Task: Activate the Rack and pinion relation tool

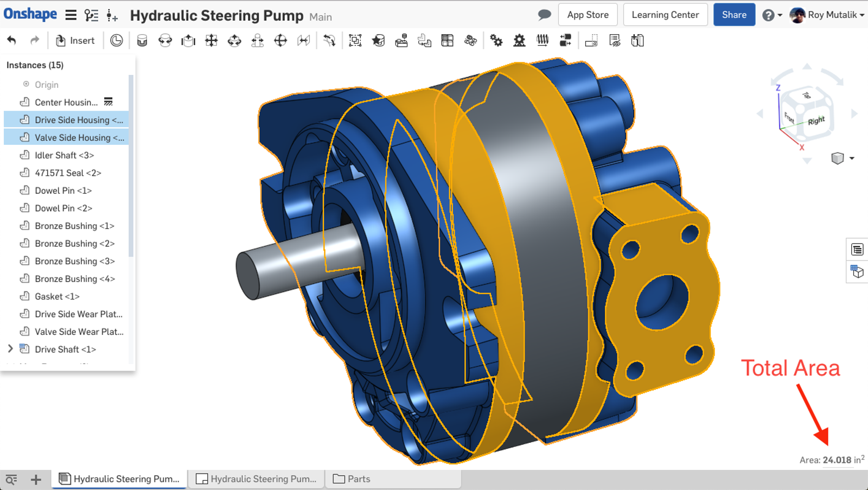Action: click(x=519, y=41)
